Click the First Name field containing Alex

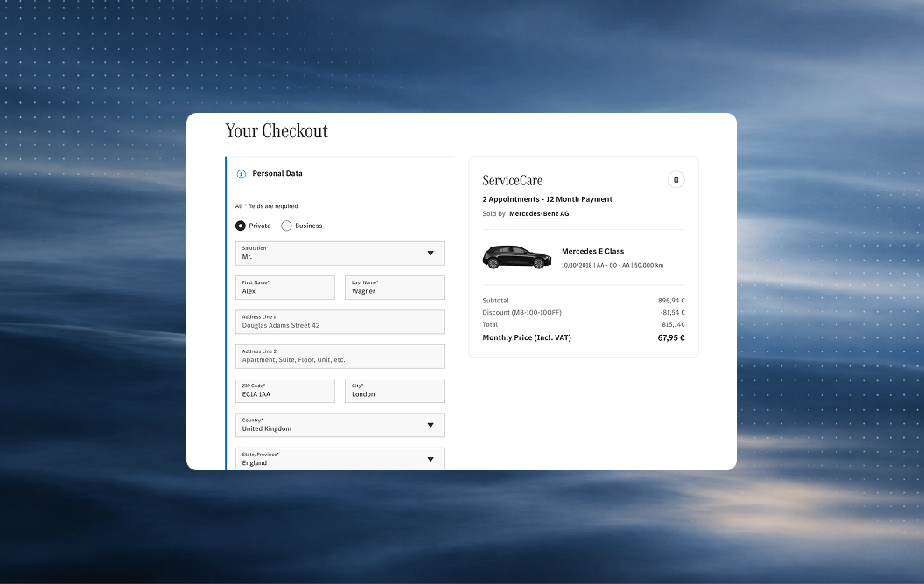point(284,288)
